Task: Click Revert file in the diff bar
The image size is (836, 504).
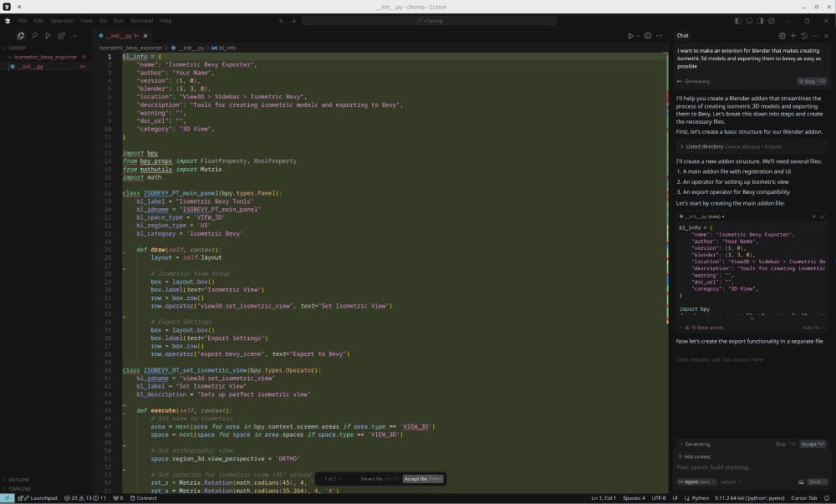Action: pos(379,479)
